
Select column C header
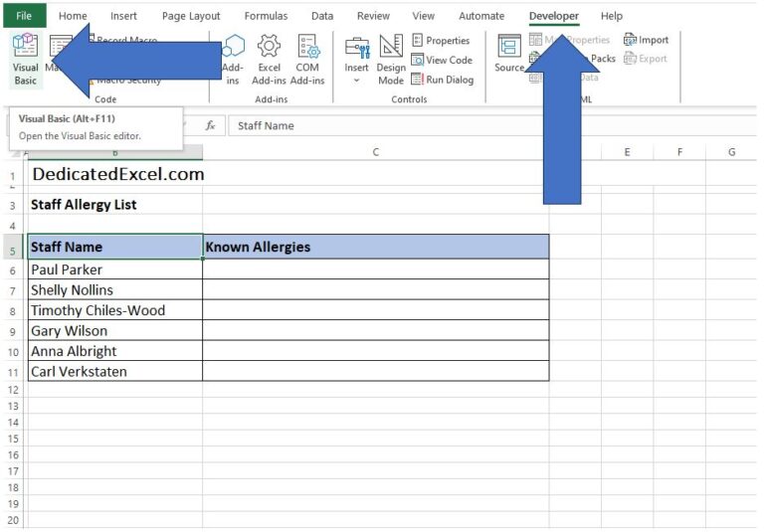point(375,152)
